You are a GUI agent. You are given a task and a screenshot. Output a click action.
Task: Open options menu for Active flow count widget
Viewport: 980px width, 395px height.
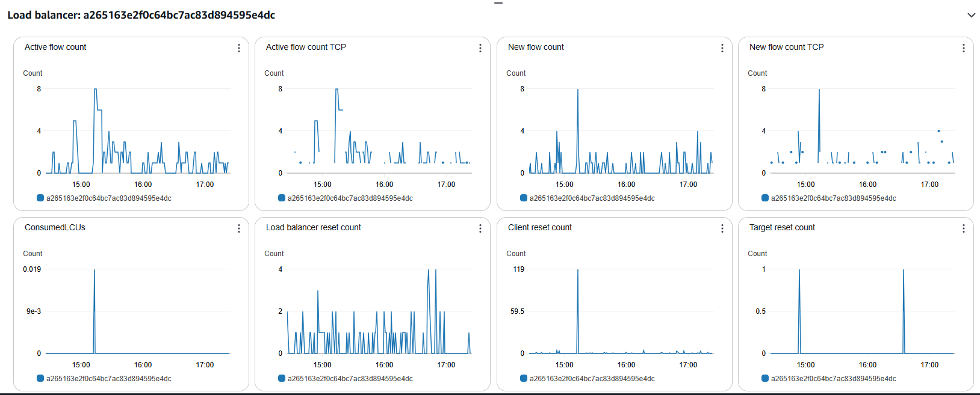[x=239, y=48]
